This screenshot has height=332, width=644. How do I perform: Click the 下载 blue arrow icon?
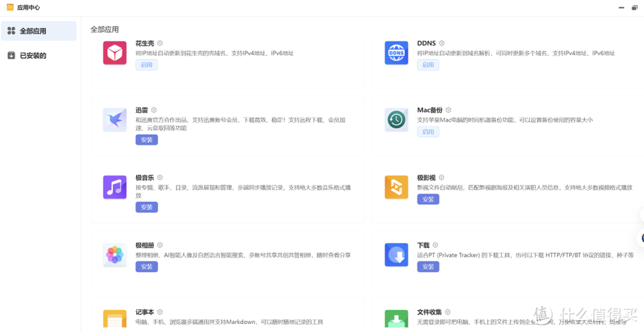(x=396, y=255)
